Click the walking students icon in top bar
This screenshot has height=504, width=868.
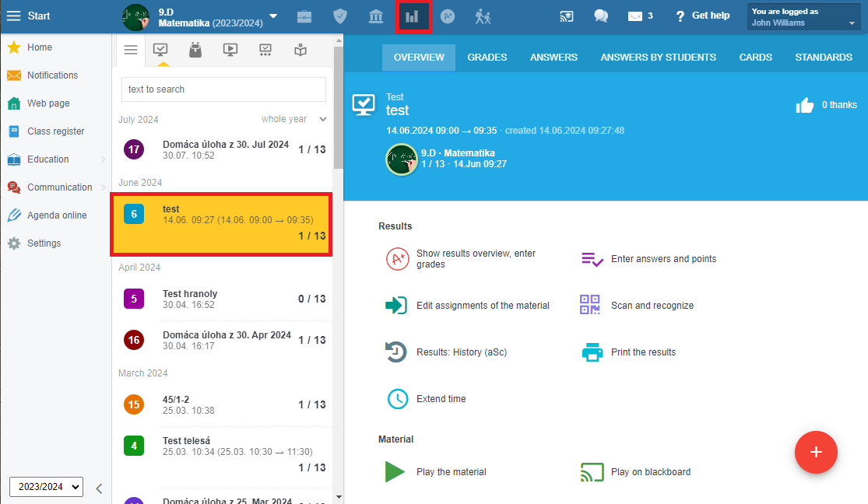pos(483,16)
